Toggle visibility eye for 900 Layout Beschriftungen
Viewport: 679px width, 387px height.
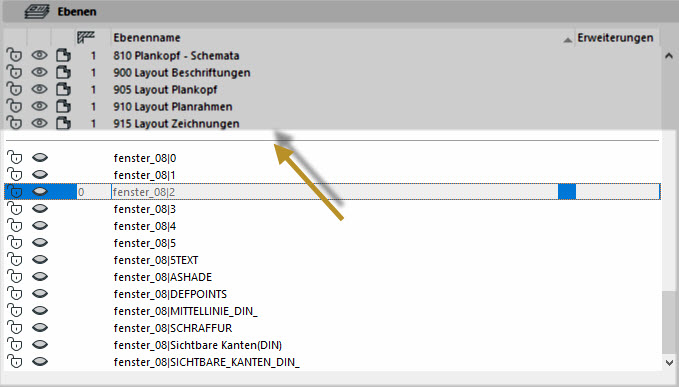(x=39, y=72)
